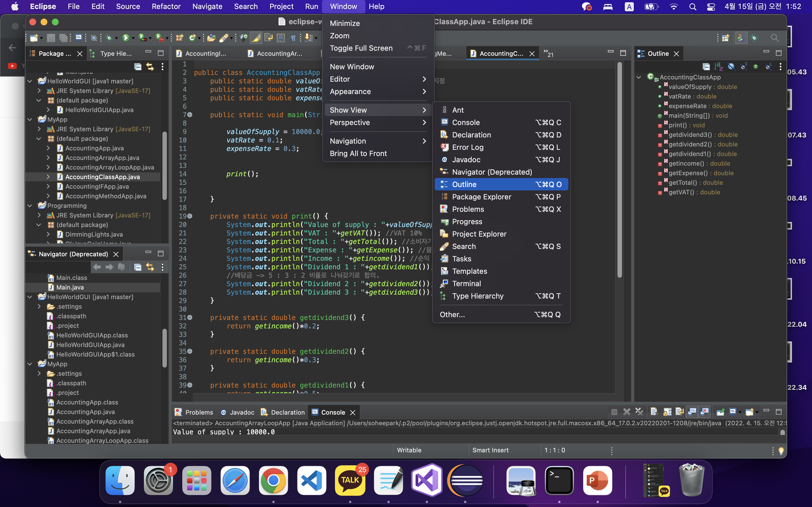Click the Collapse All icon in Outline view
The width and height of the screenshot is (812, 507).
706,67
